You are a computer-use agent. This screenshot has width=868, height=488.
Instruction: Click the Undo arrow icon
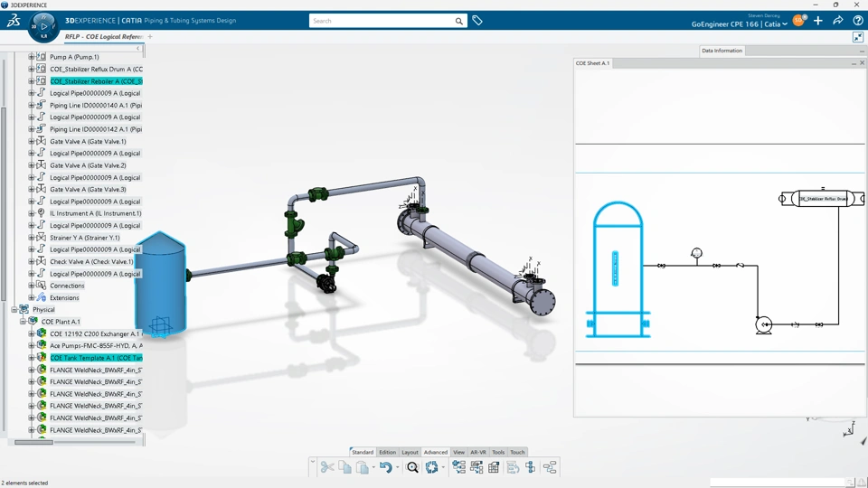[386, 467]
